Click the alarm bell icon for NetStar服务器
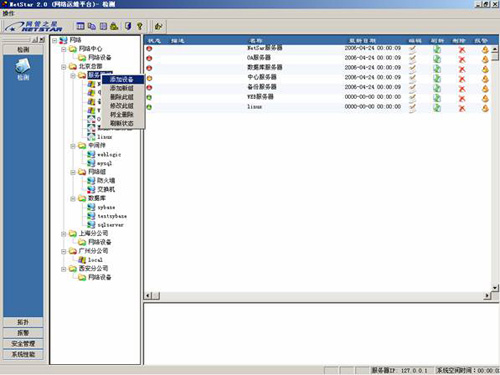The image size is (500, 375). (485, 50)
